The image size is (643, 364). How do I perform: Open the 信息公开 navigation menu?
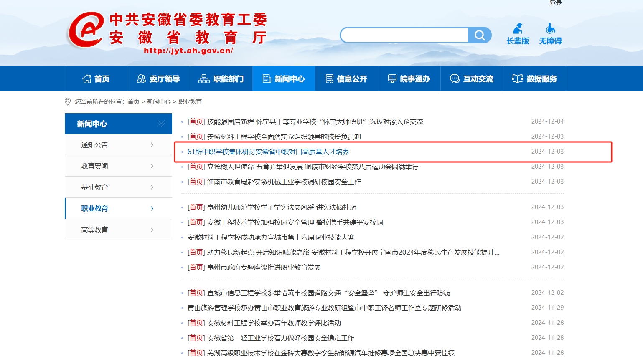(346, 79)
